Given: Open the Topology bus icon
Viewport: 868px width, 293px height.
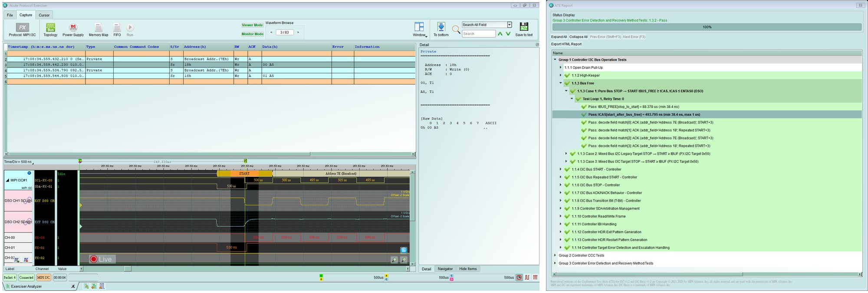Looking at the screenshot, I should click(x=50, y=27).
